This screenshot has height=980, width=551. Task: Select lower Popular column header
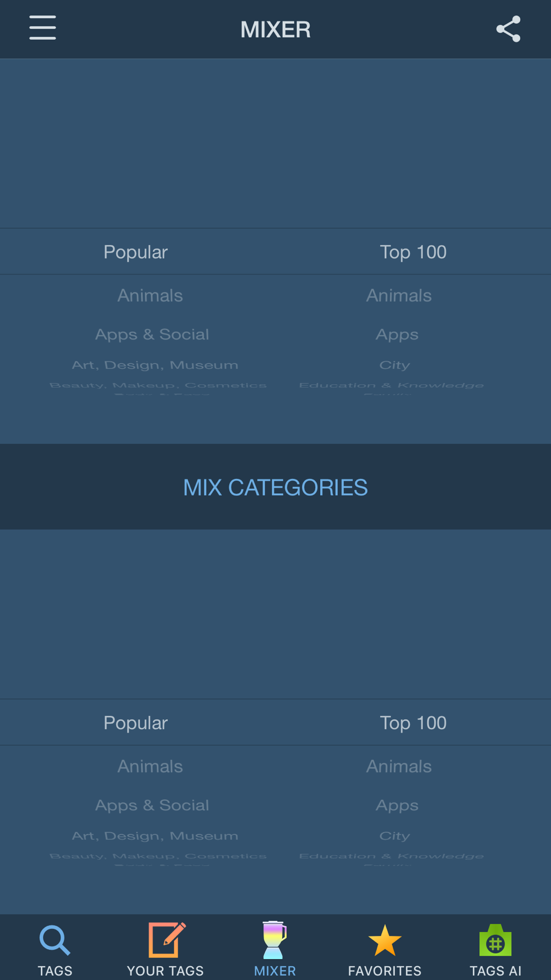[x=136, y=723]
